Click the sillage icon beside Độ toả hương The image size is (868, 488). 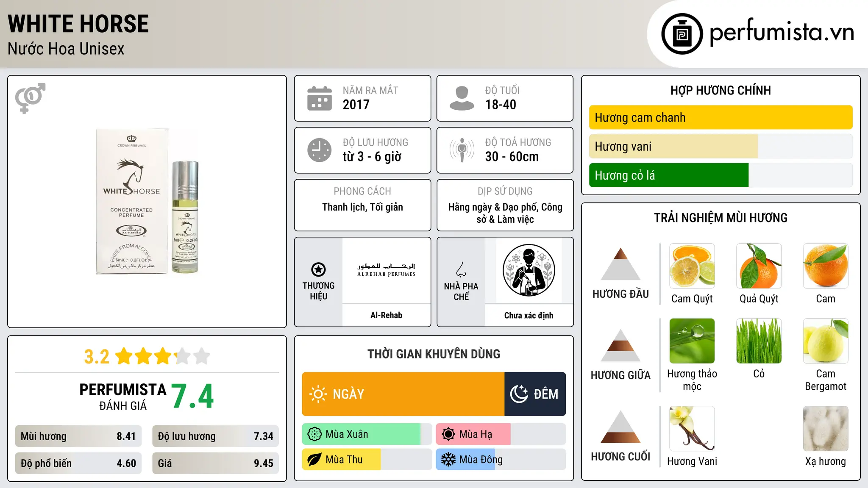[x=462, y=150]
